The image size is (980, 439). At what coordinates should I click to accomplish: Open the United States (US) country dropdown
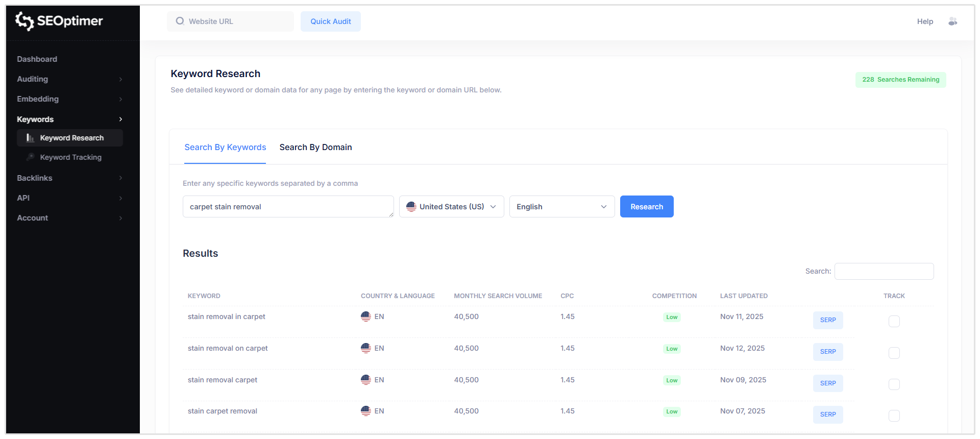pyautogui.click(x=451, y=207)
